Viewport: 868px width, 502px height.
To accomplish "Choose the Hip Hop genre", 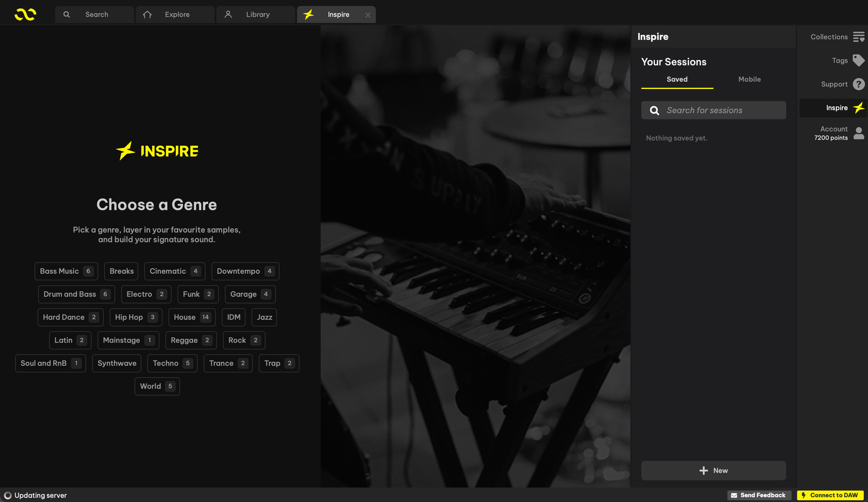I will coord(136,317).
